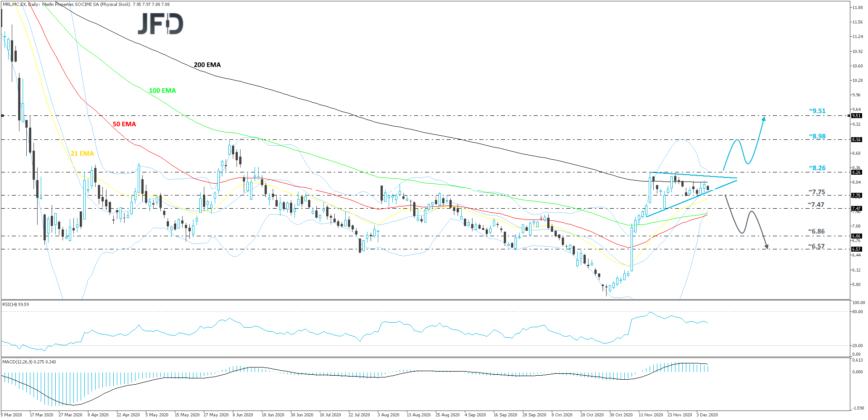This screenshot has width=868, height=420.
Task: Click the yellow 21 EMA label
Action: coord(82,153)
